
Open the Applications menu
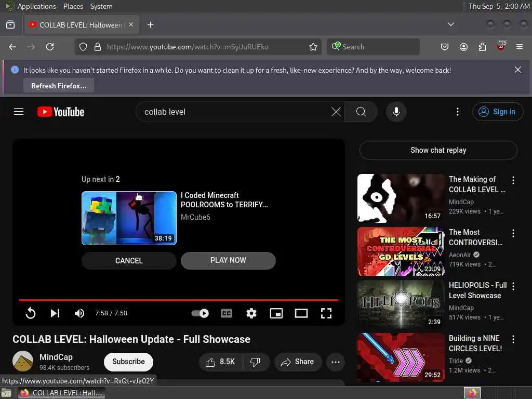click(37, 6)
